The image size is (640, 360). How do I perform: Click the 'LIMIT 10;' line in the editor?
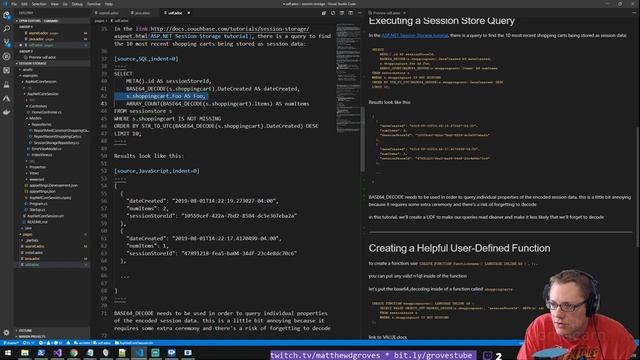(127, 133)
